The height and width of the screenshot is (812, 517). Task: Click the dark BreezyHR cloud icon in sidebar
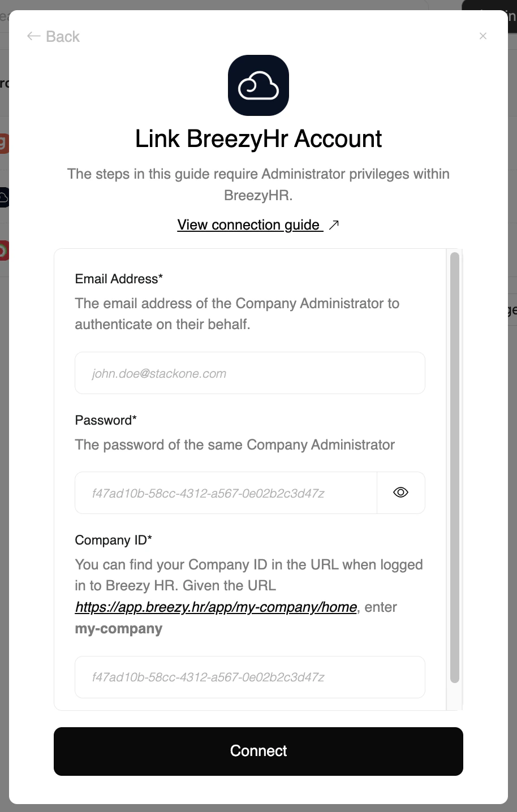(x=5, y=197)
